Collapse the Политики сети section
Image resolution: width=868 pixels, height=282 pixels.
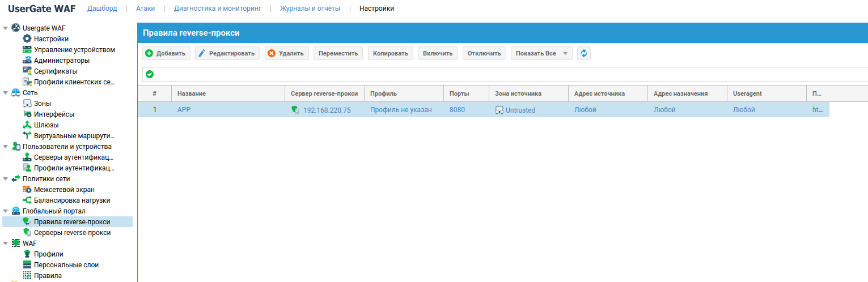click(x=6, y=179)
